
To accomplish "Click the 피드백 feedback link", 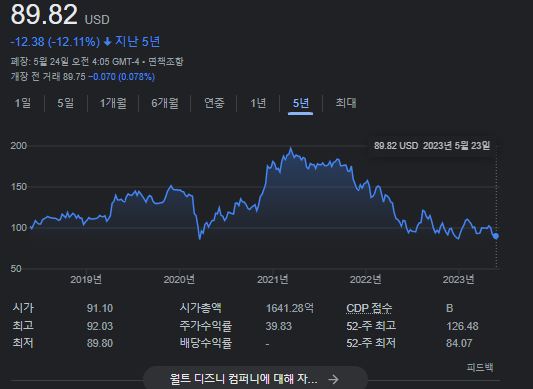I will click(x=480, y=367).
